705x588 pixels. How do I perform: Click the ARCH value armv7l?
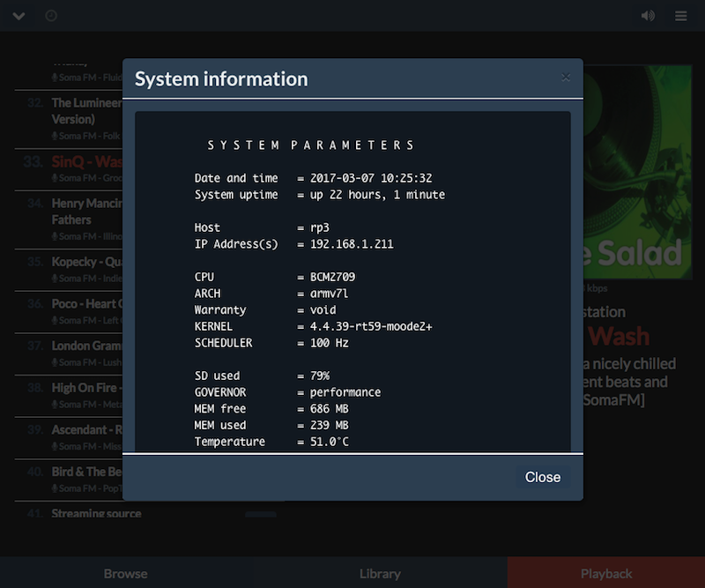(329, 294)
